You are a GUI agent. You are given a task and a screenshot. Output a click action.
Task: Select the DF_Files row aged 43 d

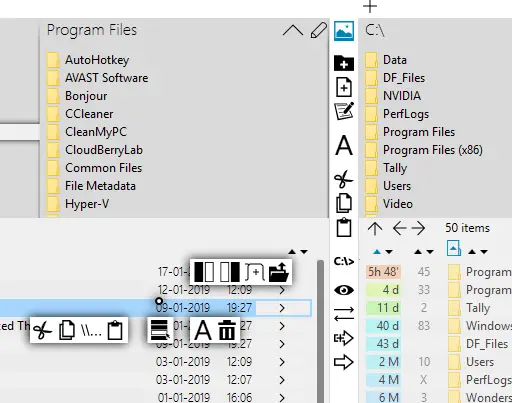[439, 344]
